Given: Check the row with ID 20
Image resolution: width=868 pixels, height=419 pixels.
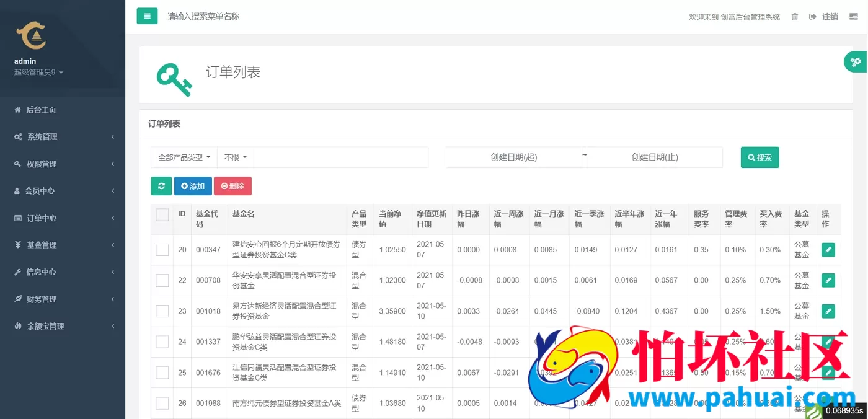Looking at the screenshot, I should (x=162, y=250).
